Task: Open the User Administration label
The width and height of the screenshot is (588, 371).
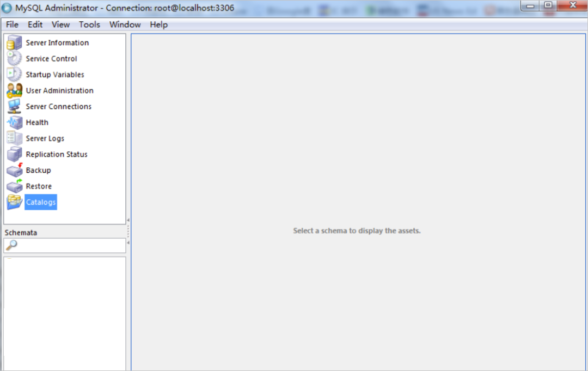Action: point(60,90)
